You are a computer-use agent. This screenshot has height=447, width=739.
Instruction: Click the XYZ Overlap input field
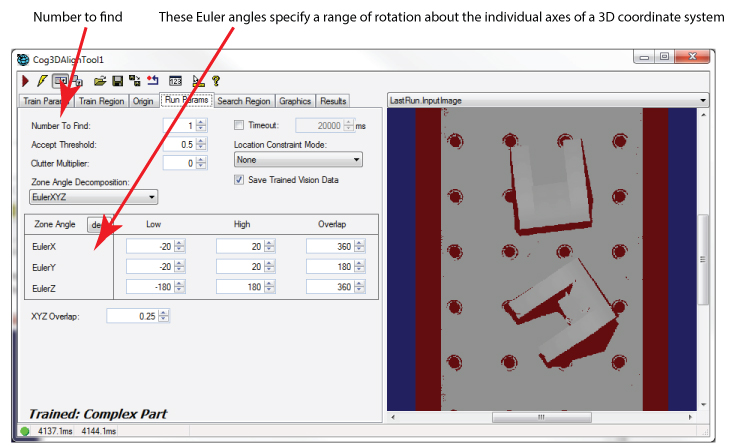click(134, 316)
